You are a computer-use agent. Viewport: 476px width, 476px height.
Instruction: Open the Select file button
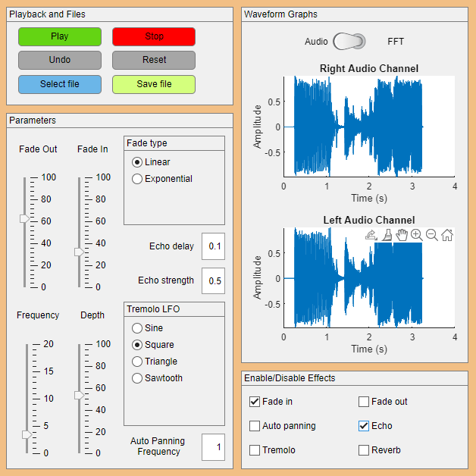pos(60,84)
